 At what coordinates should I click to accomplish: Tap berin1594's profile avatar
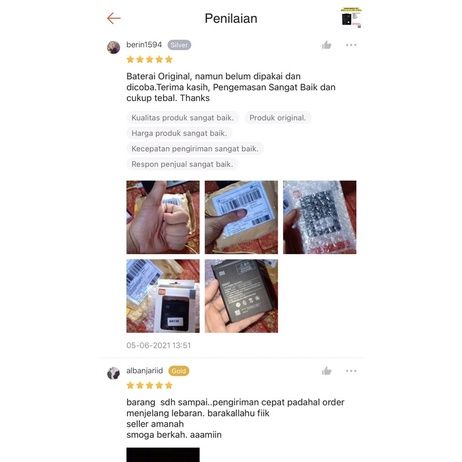point(113,47)
